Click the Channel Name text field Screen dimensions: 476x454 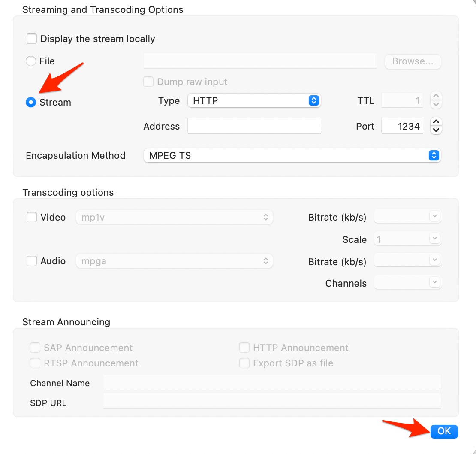272,383
